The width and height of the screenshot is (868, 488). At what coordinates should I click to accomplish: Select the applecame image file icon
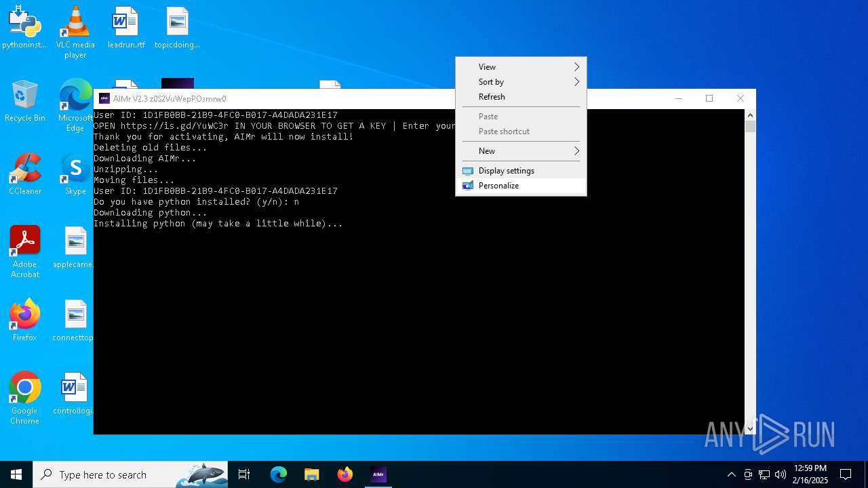[73, 247]
